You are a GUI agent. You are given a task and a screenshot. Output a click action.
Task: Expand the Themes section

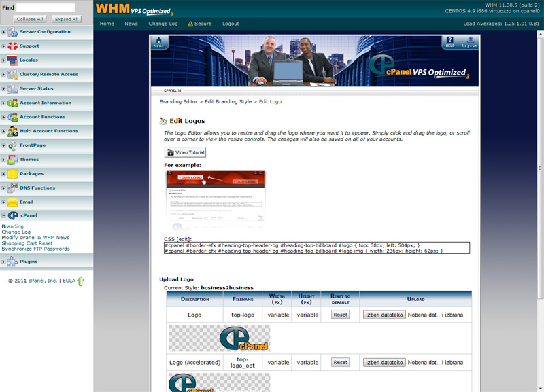(x=3, y=160)
